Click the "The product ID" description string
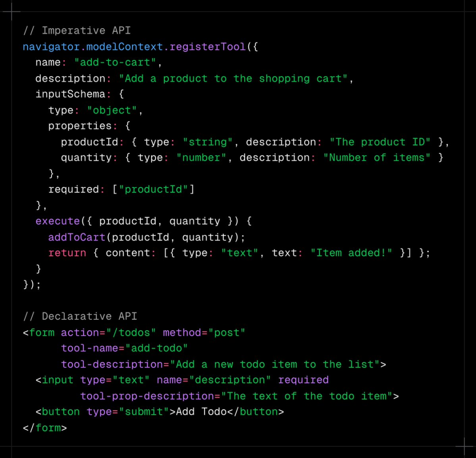 tap(380, 142)
